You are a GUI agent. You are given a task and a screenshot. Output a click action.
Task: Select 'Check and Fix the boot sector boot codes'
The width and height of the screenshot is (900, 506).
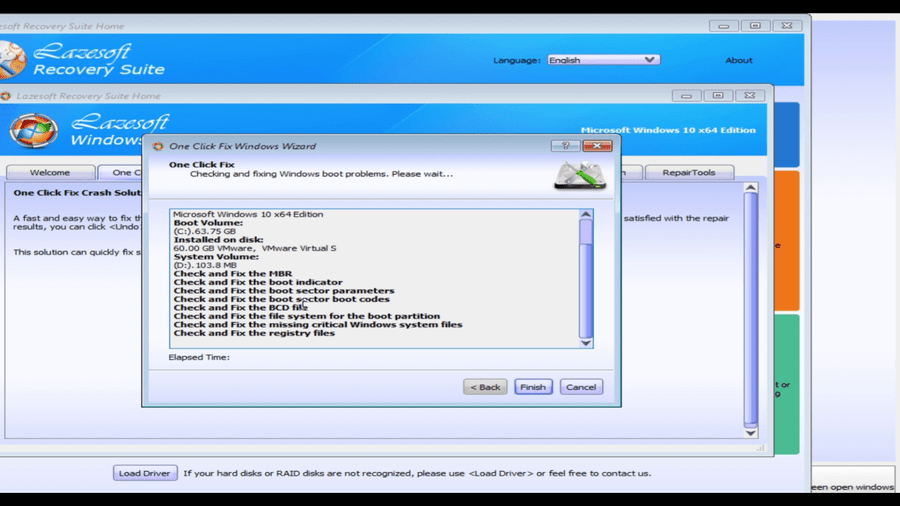pyautogui.click(x=281, y=299)
